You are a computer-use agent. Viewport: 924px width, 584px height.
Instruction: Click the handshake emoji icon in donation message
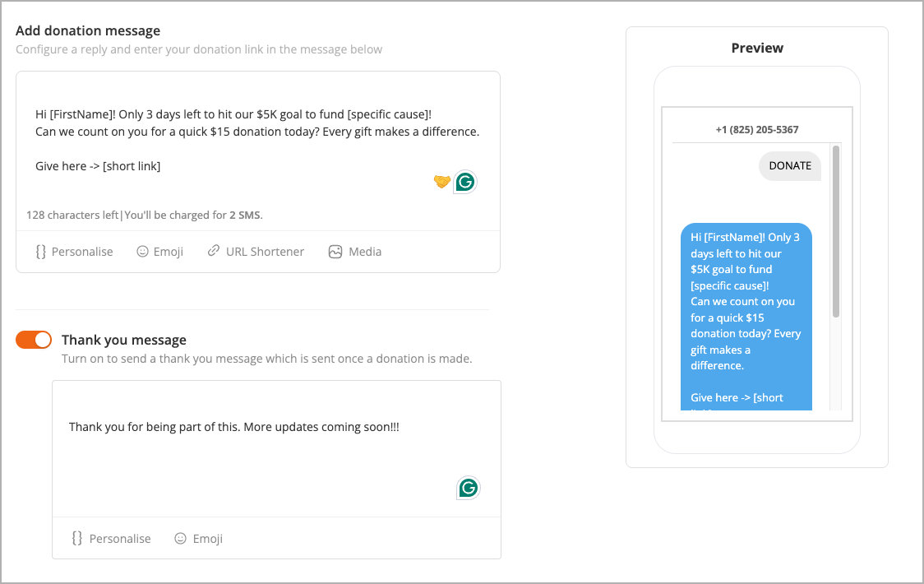click(442, 182)
